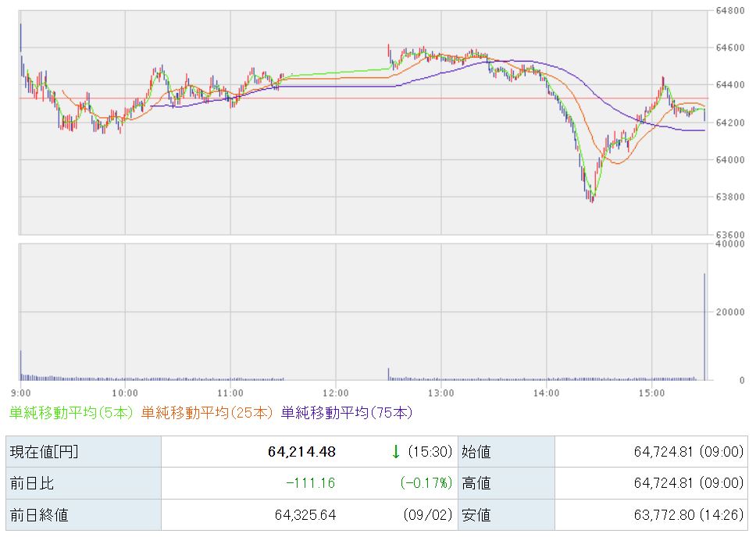This screenshot has width=756, height=537.
Task: Click the -111.16 change value
Action: (x=311, y=483)
